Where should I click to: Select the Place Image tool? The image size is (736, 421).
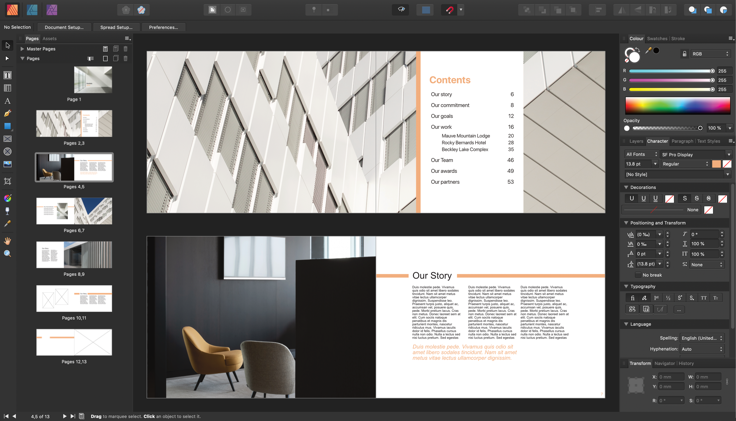[8, 164]
